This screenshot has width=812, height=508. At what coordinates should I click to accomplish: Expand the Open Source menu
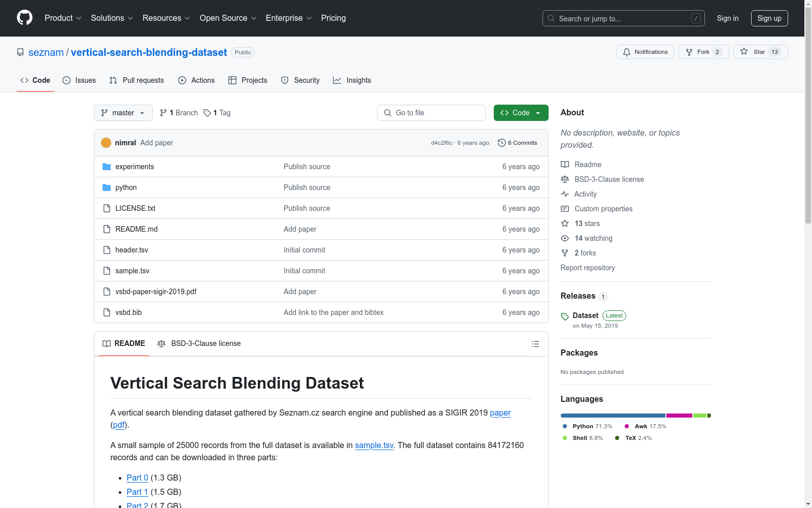pyautogui.click(x=228, y=18)
